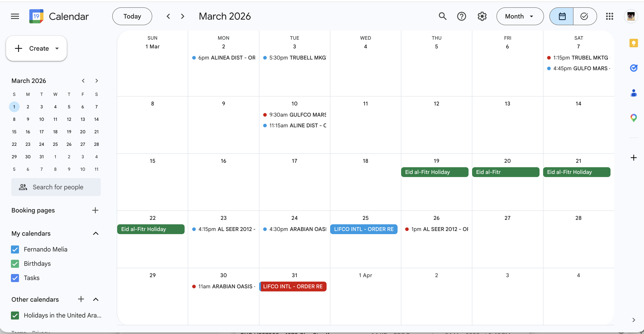Toggle the Fernando Melia calendar checkbox
This screenshot has height=334, width=644.
pyautogui.click(x=15, y=249)
